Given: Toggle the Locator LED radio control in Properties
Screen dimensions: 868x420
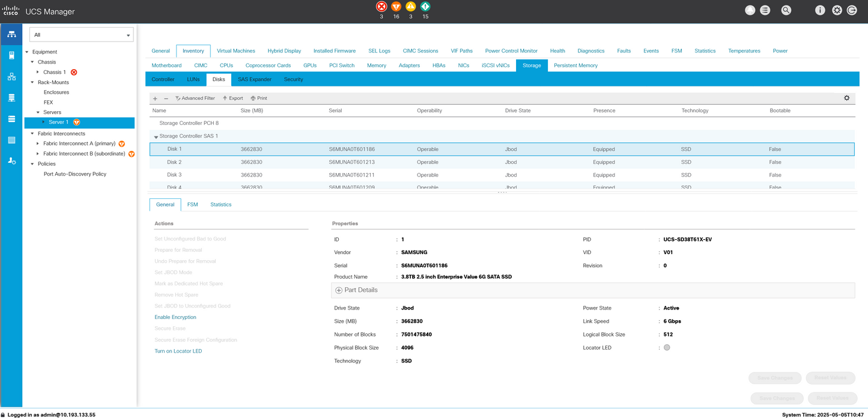Looking at the screenshot, I should pyautogui.click(x=666, y=347).
